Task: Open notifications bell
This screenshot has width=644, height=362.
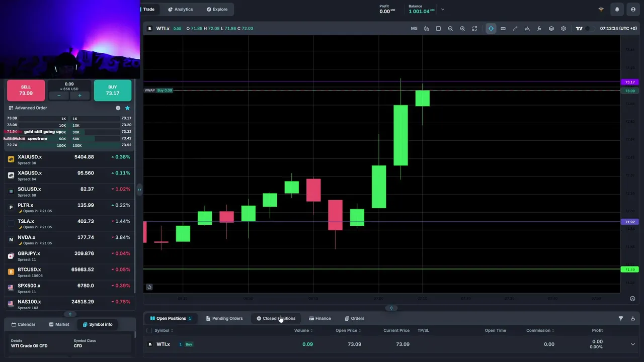Action: 617,10
